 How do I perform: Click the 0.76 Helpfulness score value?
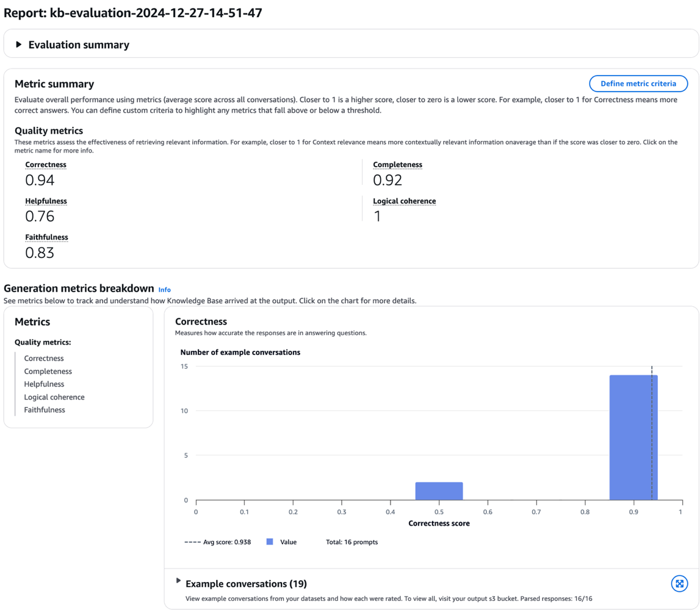(40, 217)
